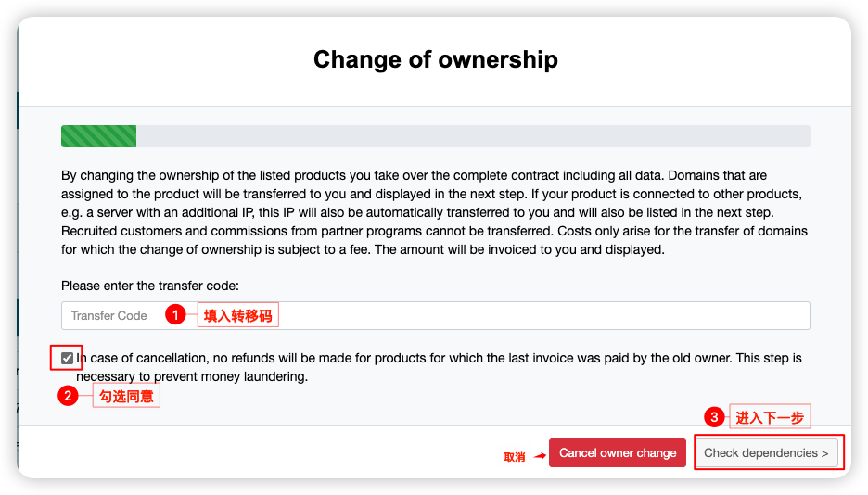This screenshot has width=868, height=495.
Task: Select the 填入转移码 annotation label
Action: [239, 315]
